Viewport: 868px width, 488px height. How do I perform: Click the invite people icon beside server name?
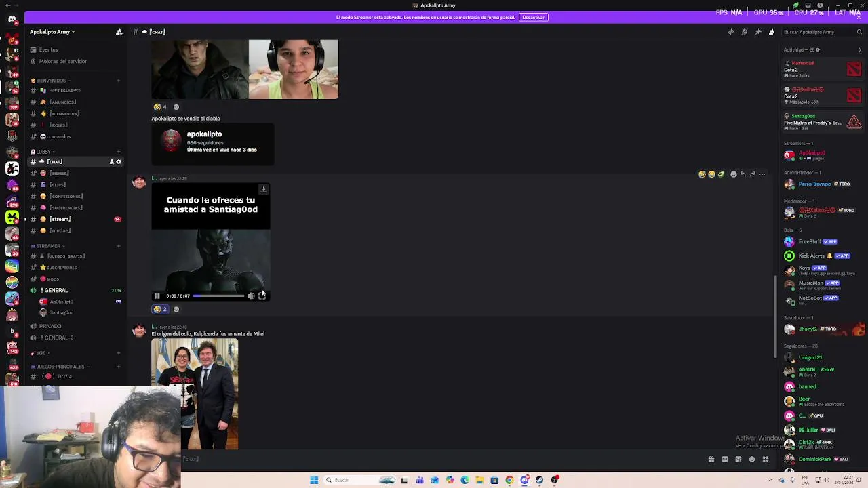tap(119, 32)
